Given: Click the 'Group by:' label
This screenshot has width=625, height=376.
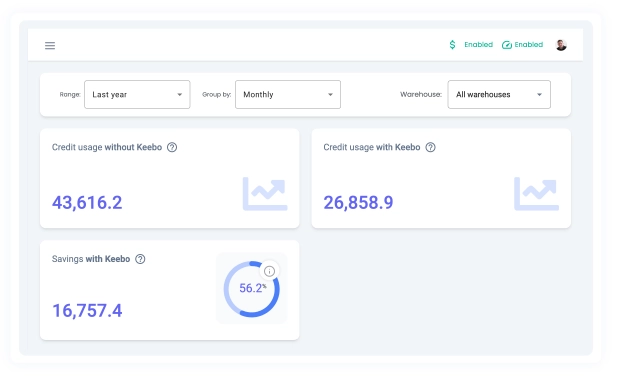Looking at the screenshot, I should pos(216,94).
